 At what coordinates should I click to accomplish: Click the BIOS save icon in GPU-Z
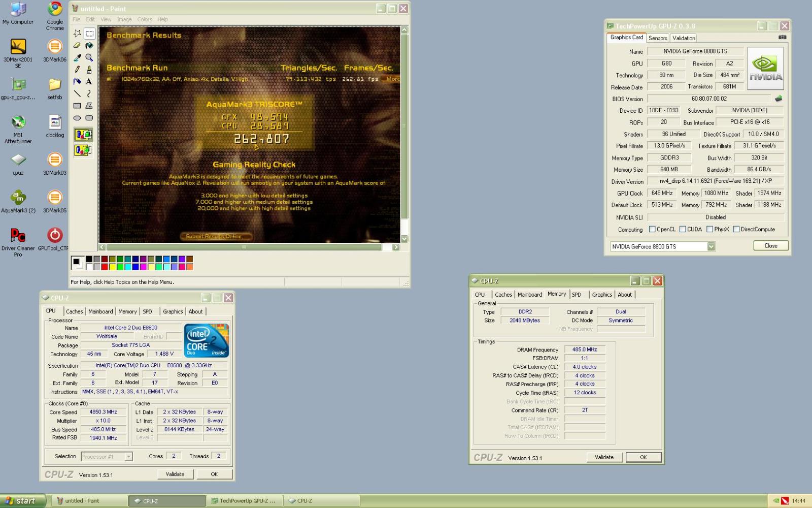[779, 99]
